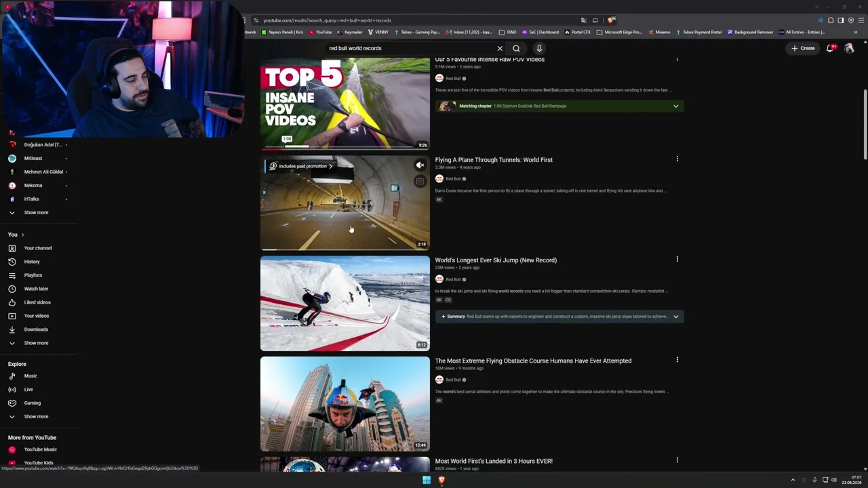Open Brave Shields icon in address bar
Screen dimensions: 868x488
tap(611, 20)
